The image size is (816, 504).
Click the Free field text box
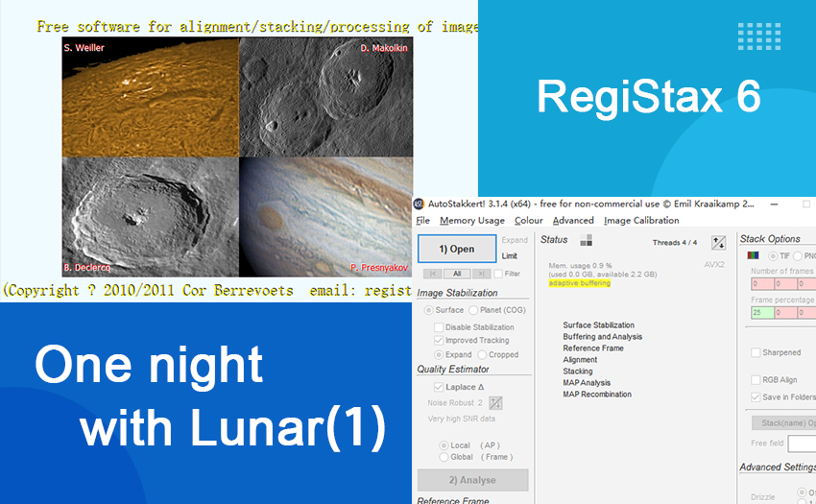(x=802, y=444)
